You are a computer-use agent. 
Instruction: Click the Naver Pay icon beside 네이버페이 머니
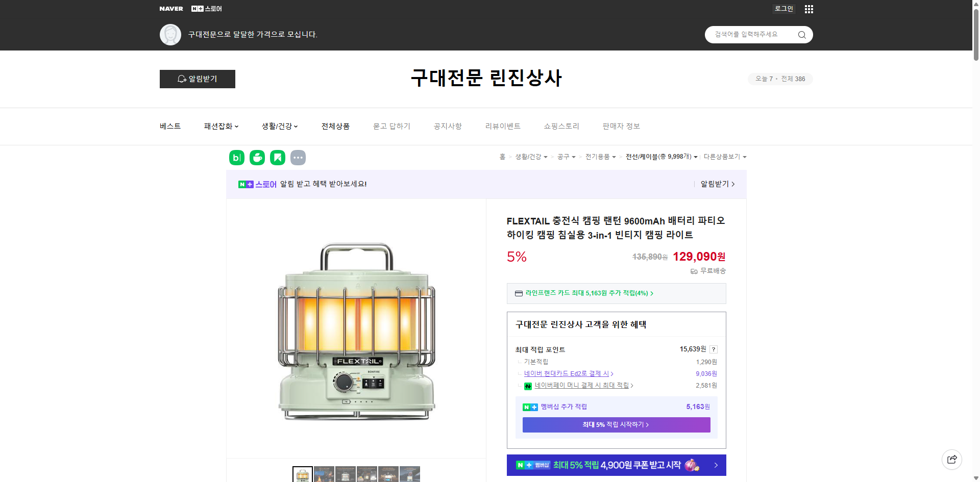tap(528, 386)
